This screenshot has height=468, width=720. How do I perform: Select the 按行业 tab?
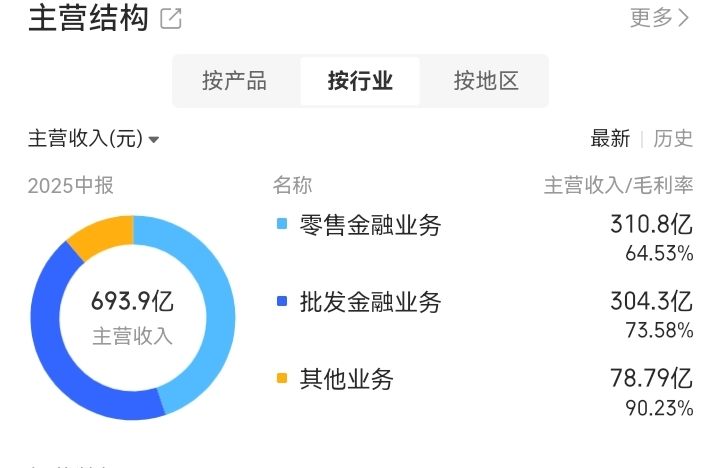360,81
